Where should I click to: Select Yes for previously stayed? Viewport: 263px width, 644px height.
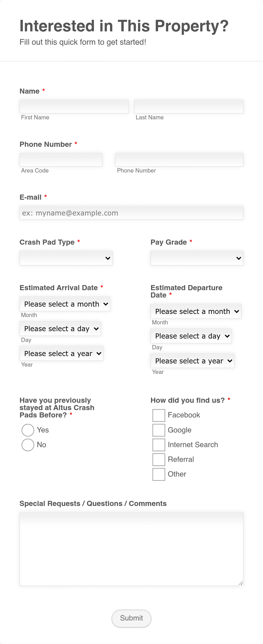click(x=28, y=430)
